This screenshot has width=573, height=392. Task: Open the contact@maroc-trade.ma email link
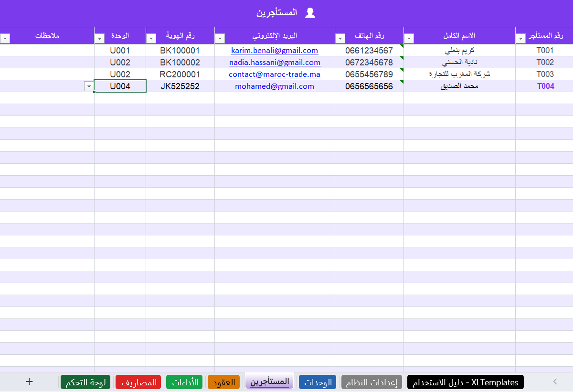[275, 74]
